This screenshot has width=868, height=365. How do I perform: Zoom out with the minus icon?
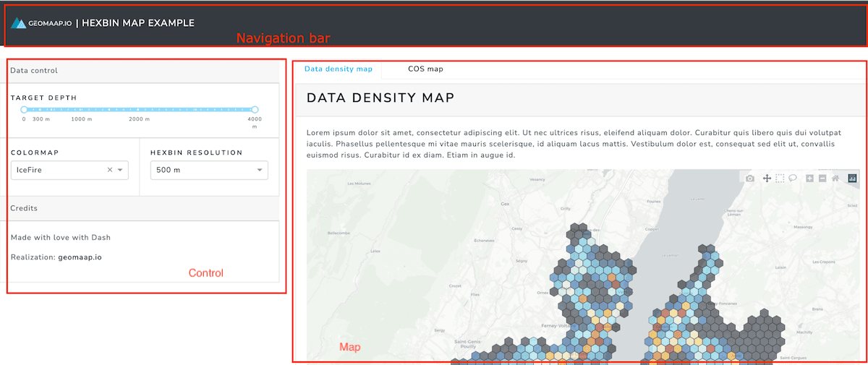[x=822, y=179]
